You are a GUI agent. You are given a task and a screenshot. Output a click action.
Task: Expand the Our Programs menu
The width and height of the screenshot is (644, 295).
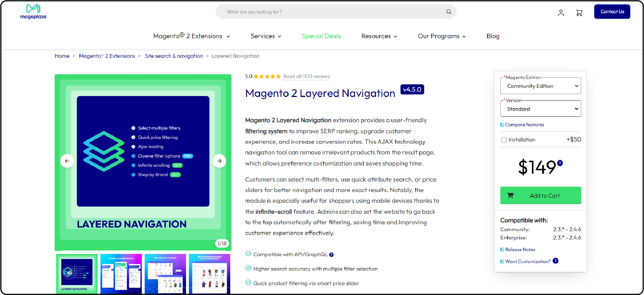coord(442,36)
